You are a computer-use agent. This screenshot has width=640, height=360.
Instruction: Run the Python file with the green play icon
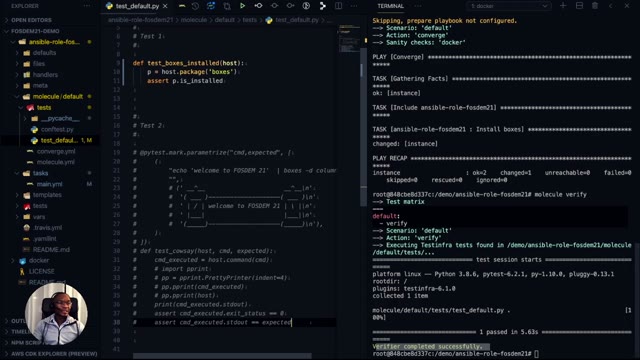(242, 6)
